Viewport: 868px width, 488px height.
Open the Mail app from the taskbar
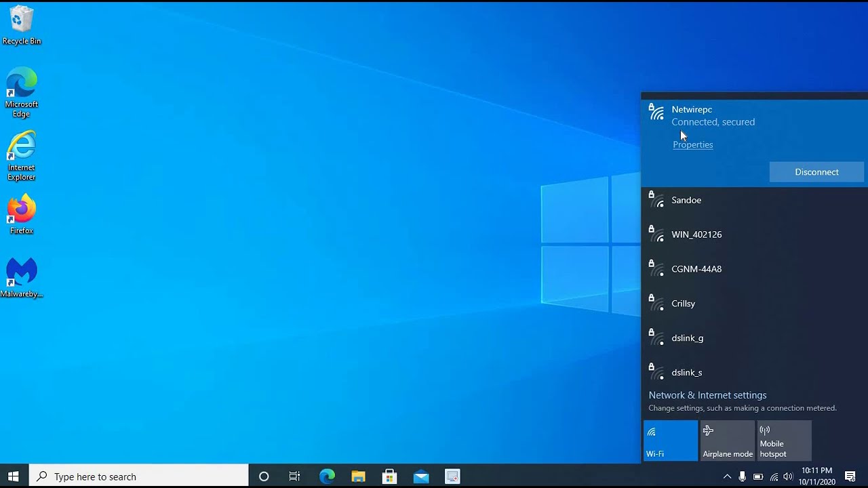(x=420, y=476)
